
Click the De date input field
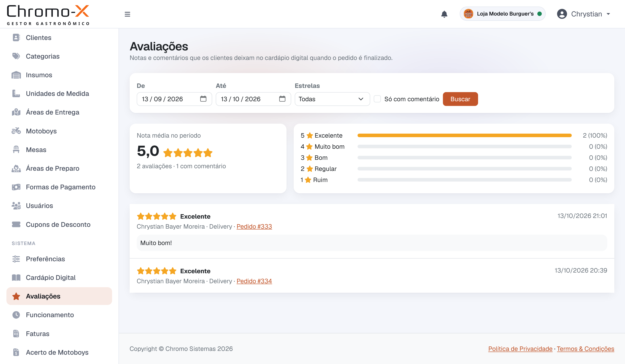coord(174,99)
